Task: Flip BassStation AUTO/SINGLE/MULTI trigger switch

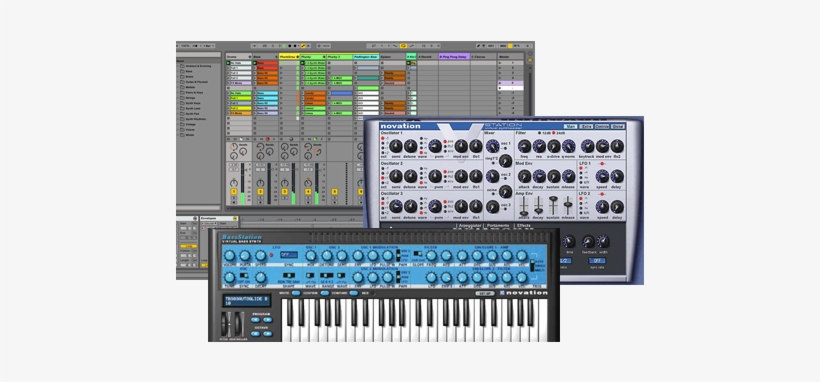Action: pos(532,265)
